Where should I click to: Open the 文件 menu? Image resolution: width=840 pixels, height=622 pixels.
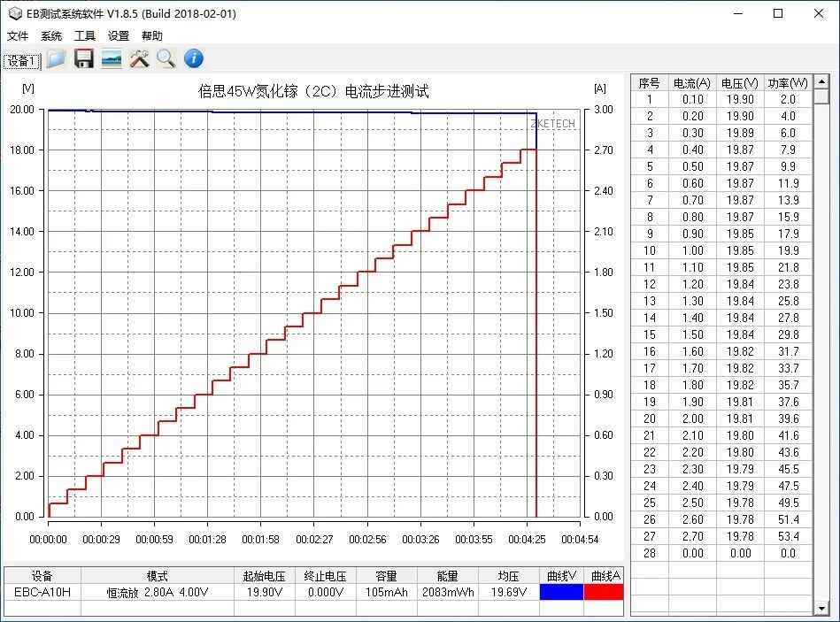coord(17,36)
